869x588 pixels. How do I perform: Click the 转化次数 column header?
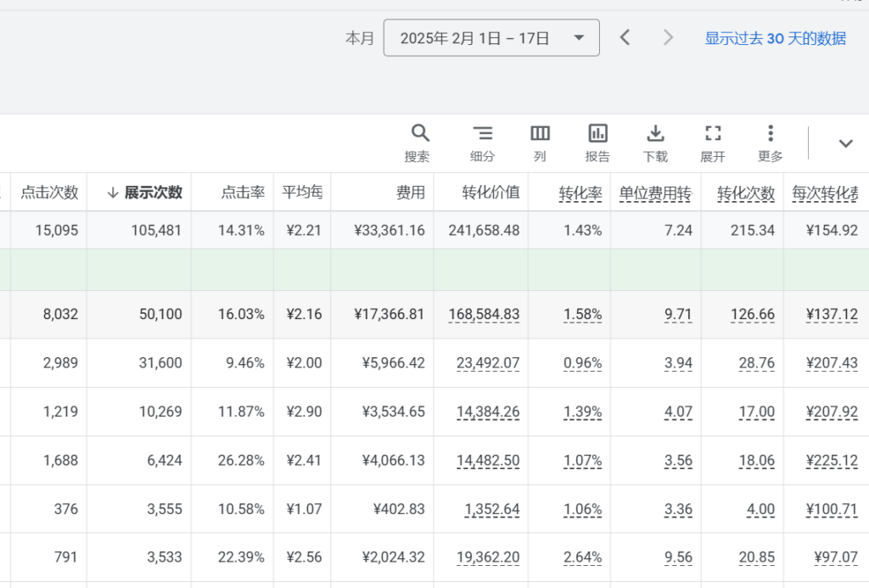[745, 193]
